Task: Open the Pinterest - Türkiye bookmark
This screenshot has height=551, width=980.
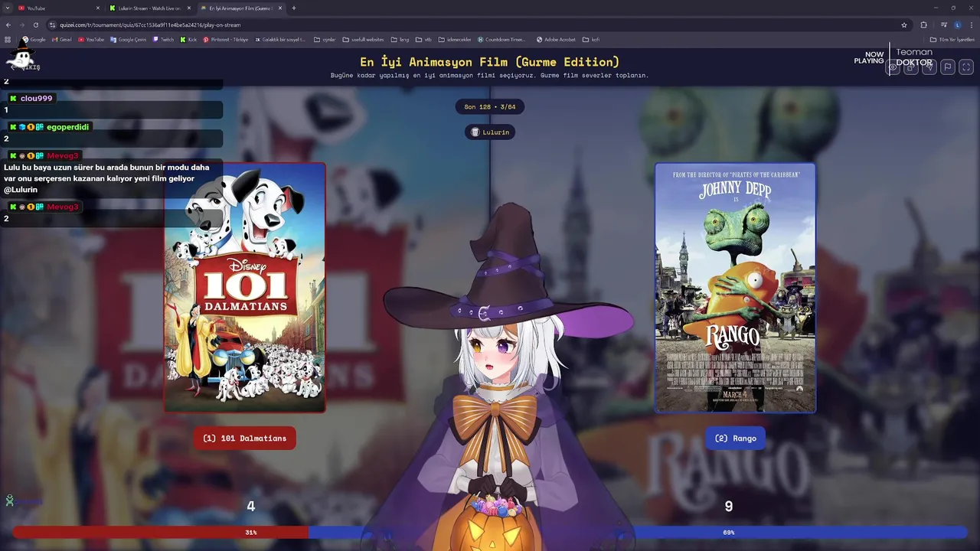Action: click(226, 39)
